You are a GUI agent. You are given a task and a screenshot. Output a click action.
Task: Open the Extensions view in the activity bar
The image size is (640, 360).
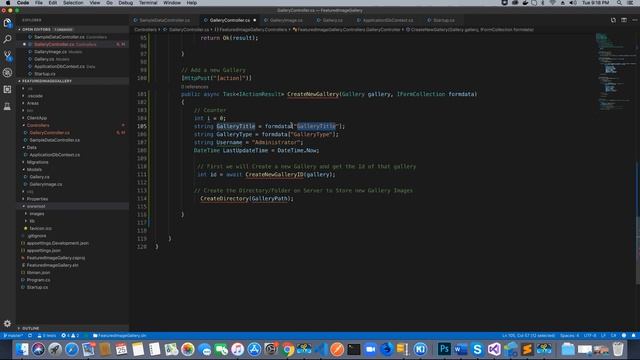(x=7, y=89)
